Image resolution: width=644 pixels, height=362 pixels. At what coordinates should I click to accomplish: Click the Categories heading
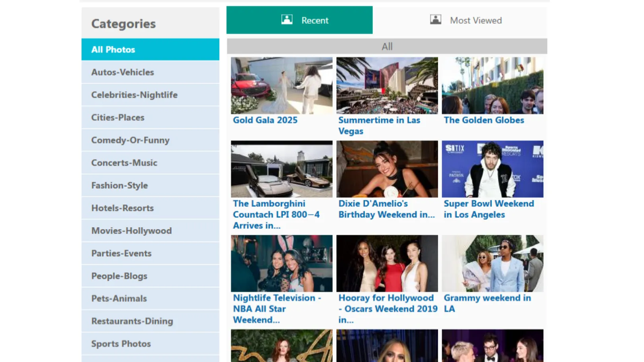pyautogui.click(x=124, y=24)
